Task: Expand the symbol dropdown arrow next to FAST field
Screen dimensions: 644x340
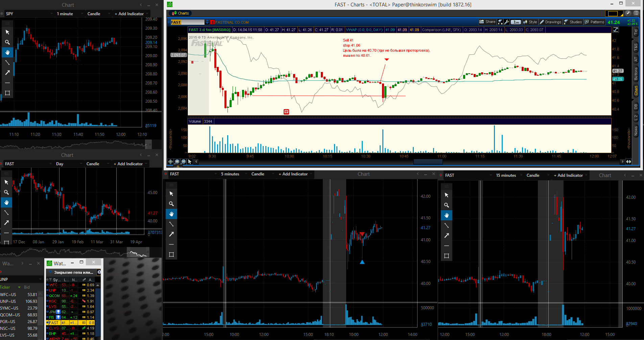Action: pyautogui.click(x=207, y=22)
